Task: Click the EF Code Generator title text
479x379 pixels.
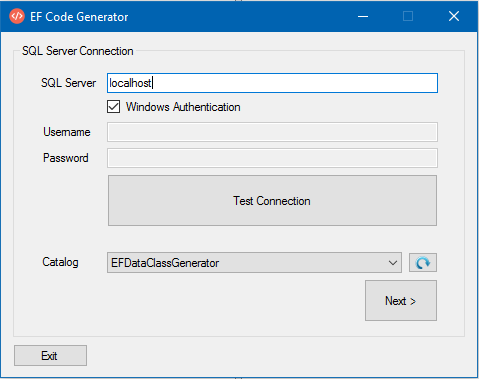Action: (79, 17)
